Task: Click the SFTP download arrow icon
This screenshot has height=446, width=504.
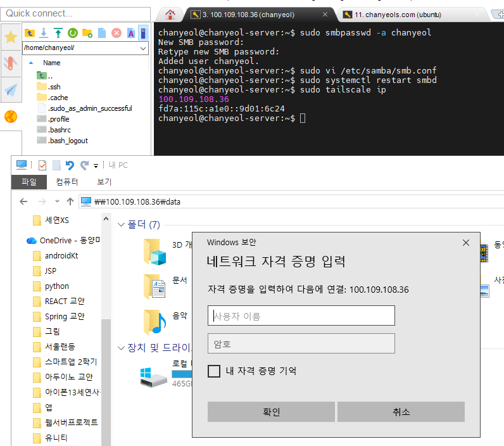Action: (x=44, y=33)
